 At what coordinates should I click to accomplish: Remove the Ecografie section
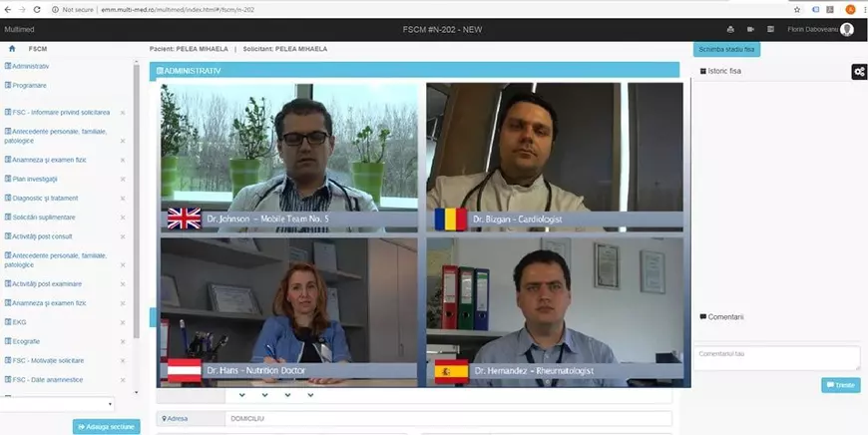tap(123, 342)
